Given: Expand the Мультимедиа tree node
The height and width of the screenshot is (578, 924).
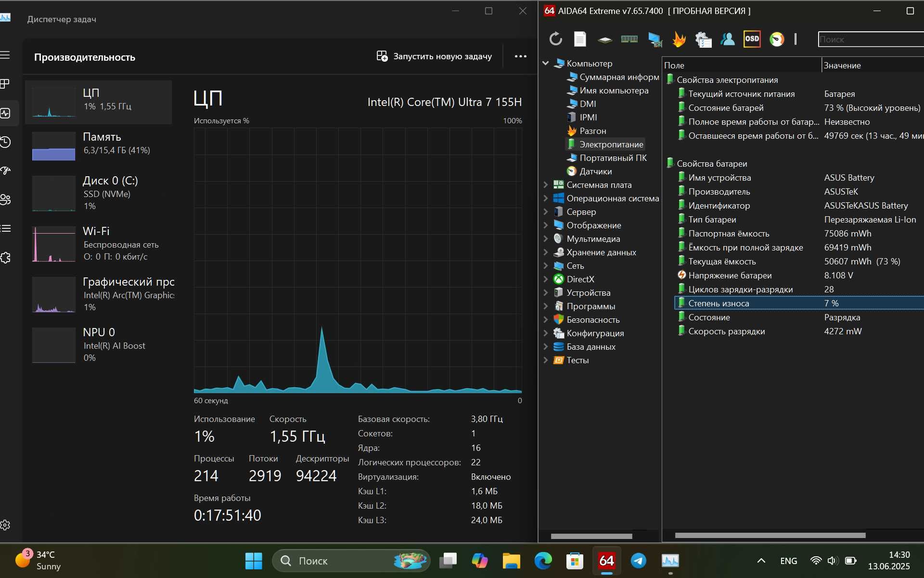Looking at the screenshot, I should coord(546,238).
